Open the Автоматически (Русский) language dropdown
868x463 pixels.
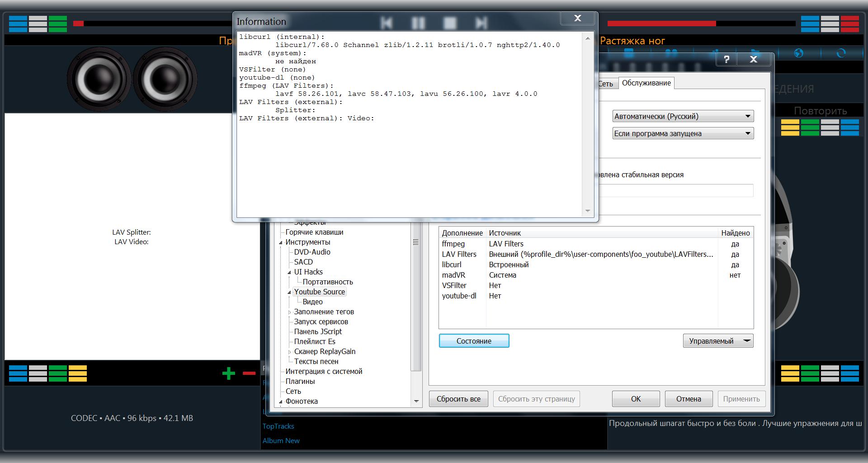[x=683, y=116]
